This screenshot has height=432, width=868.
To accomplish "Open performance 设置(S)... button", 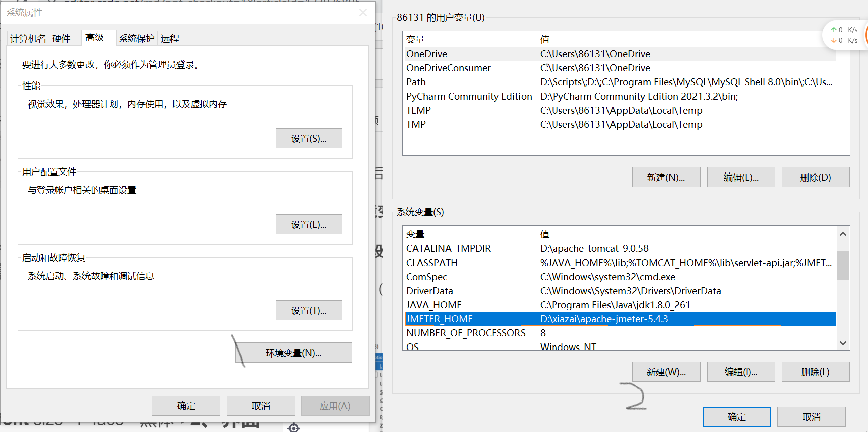I will coord(309,138).
